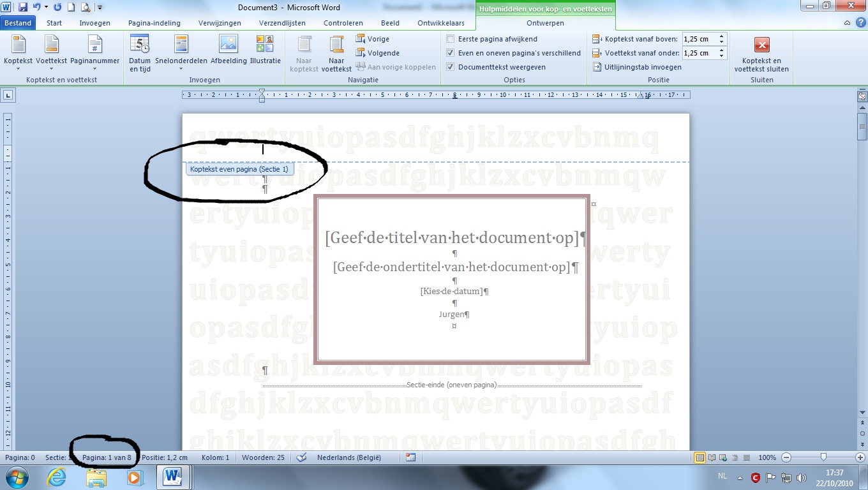Click the zoom slider handle
868x490 pixels.
point(824,457)
